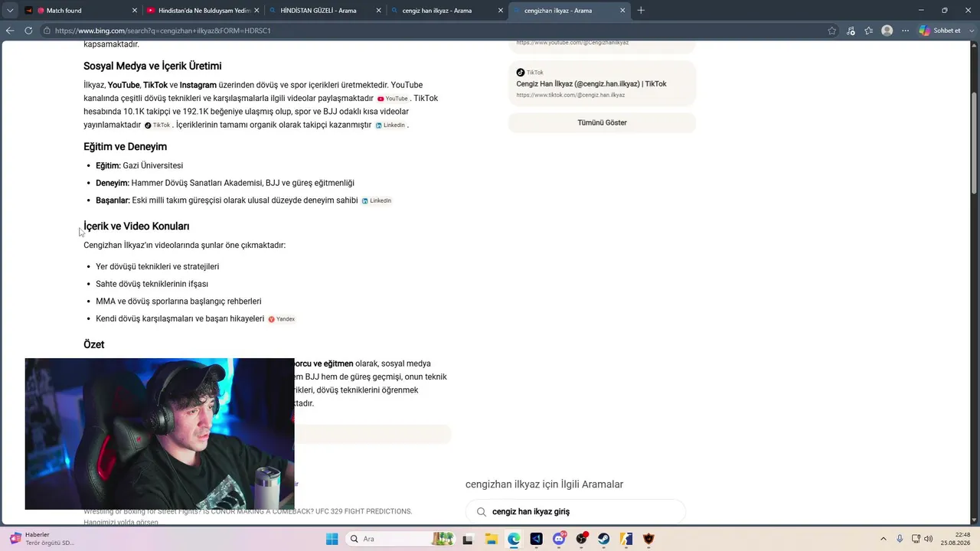Click the 'Tümünü Göster' button

[x=602, y=122]
